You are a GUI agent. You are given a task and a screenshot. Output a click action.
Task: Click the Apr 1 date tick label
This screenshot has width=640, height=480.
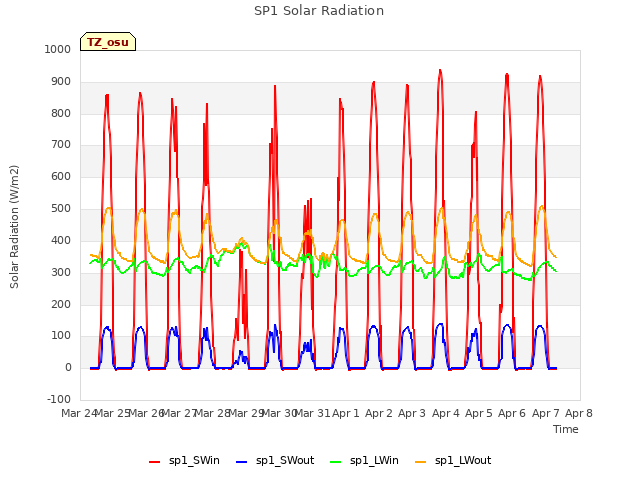346,413
